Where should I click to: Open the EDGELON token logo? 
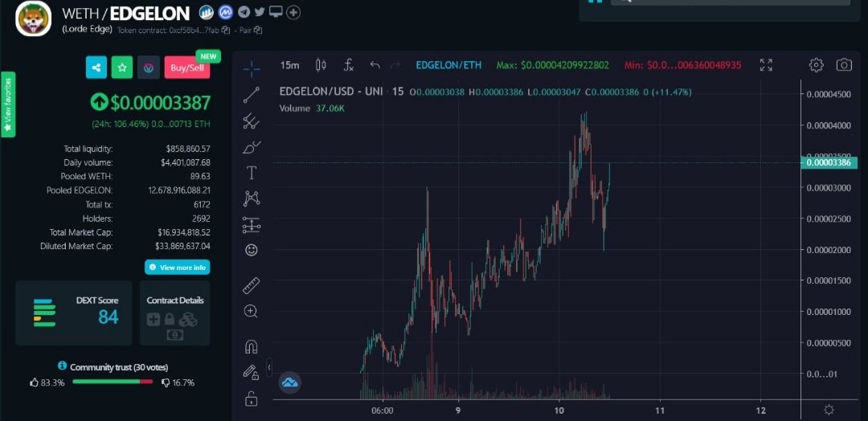pyautogui.click(x=33, y=18)
